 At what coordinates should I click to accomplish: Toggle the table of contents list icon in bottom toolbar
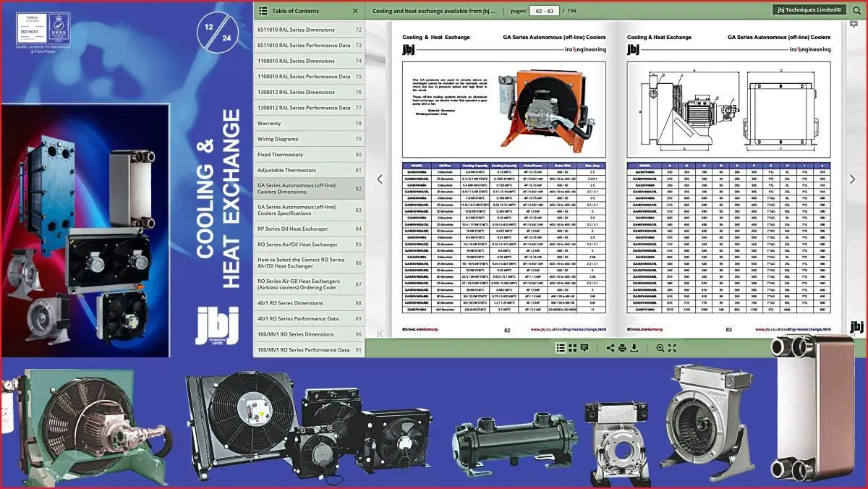pos(560,348)
